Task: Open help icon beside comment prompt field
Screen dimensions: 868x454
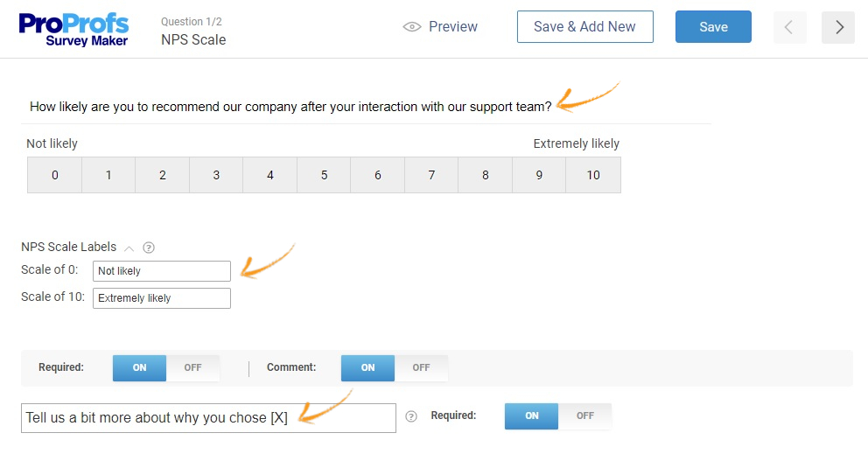Action: [x=411, y=417]
